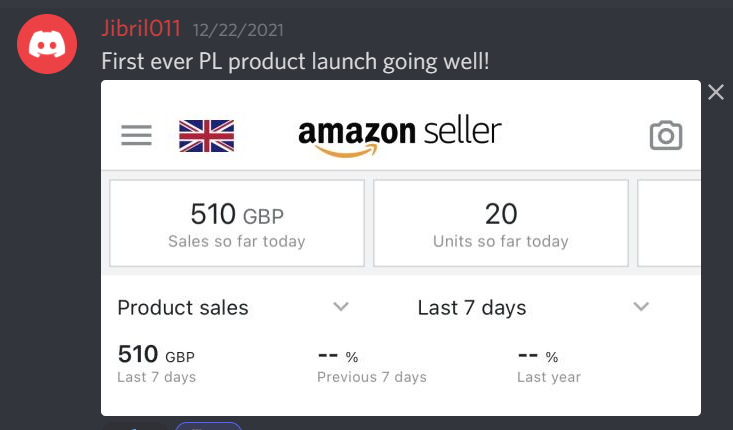Expand the chevron beside Product sales
This screenshot has height=430, width=733.
click(341, 306)
